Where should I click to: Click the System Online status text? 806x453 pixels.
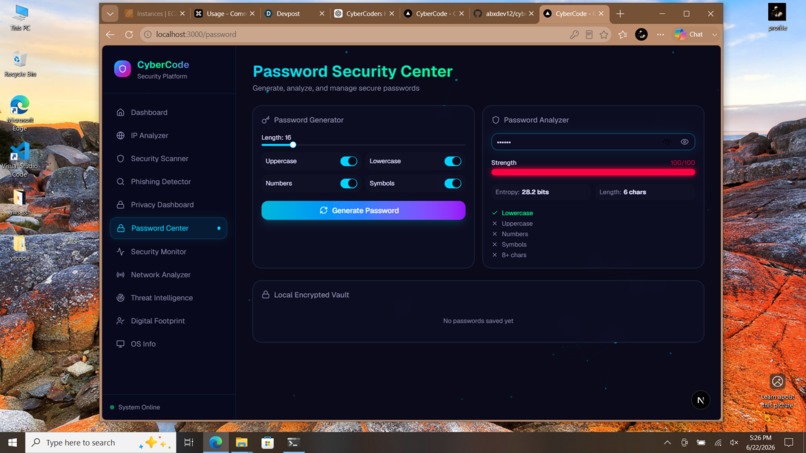click(139, 407)
